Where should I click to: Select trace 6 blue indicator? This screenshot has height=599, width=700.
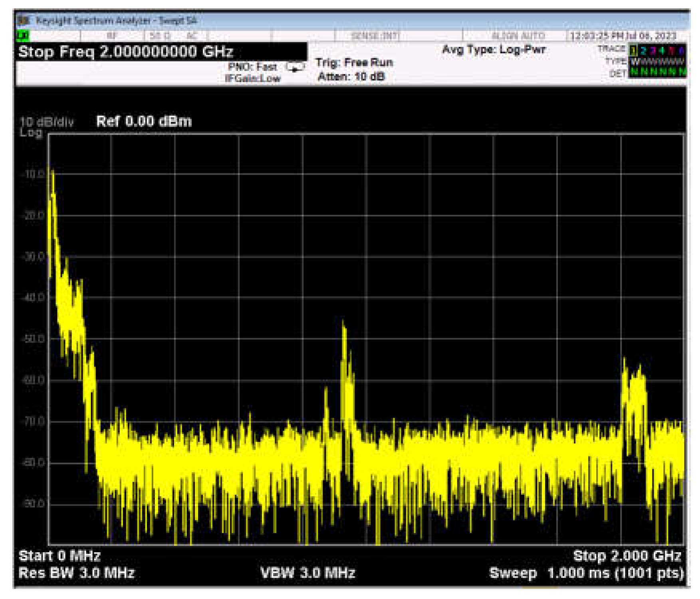tap(681, 51)
